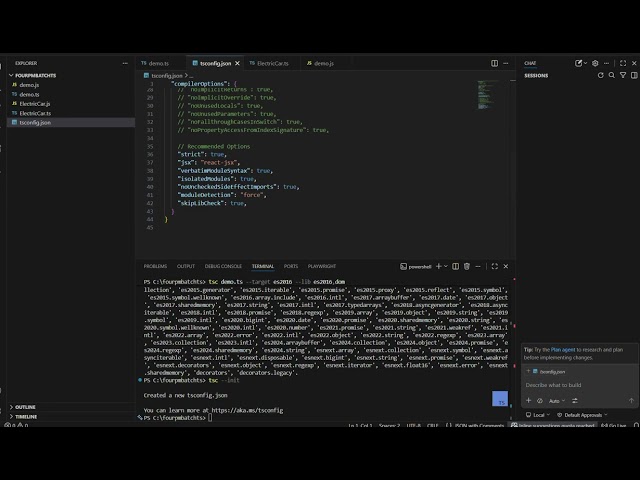The height and width of the screenshot is (480, 640).
Task: Open new chat dropdown arrow
Action: tap(585, 63)
